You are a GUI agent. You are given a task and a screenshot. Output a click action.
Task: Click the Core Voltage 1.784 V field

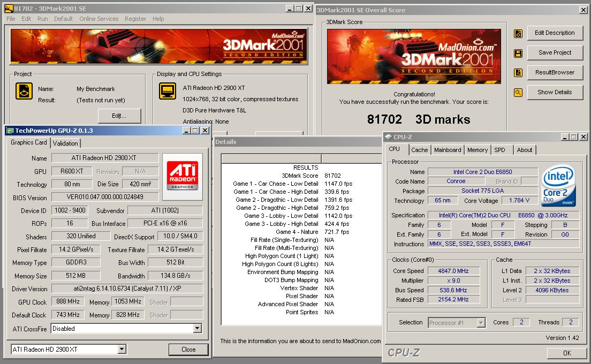pyautogui.click(x=519, y=200)
